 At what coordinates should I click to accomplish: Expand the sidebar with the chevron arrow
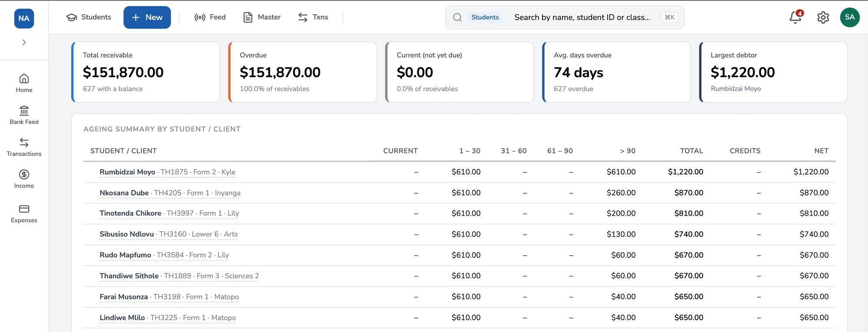click(24, 42)
